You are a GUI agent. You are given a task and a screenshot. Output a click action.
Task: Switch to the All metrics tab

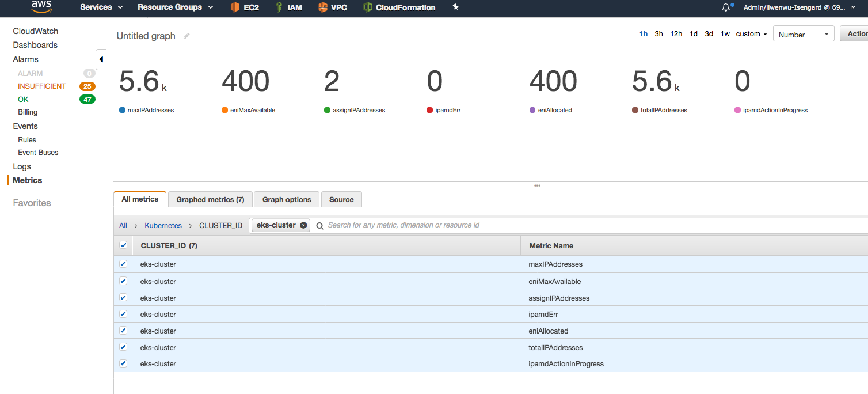(140, 199)
